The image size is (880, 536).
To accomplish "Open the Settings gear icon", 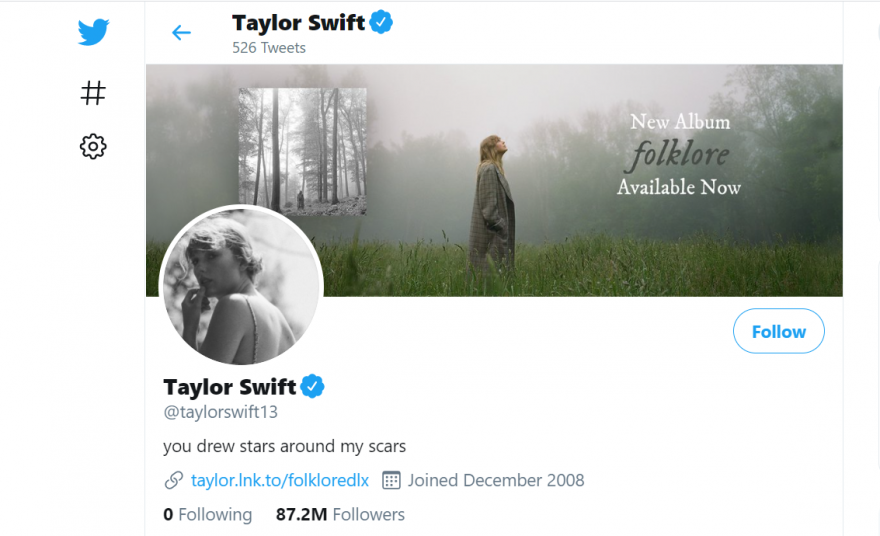I will tap(93, 147).
